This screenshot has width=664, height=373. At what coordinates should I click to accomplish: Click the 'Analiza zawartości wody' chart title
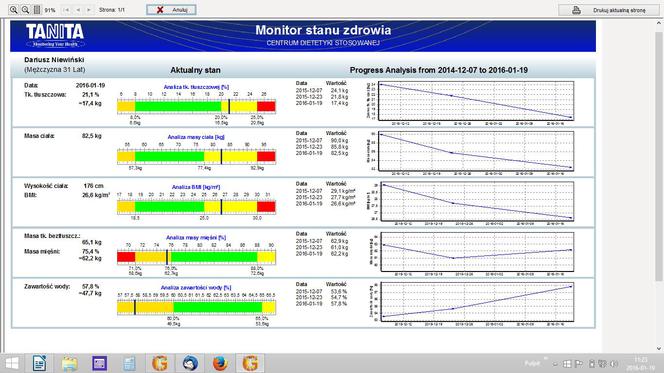(196, 288)
